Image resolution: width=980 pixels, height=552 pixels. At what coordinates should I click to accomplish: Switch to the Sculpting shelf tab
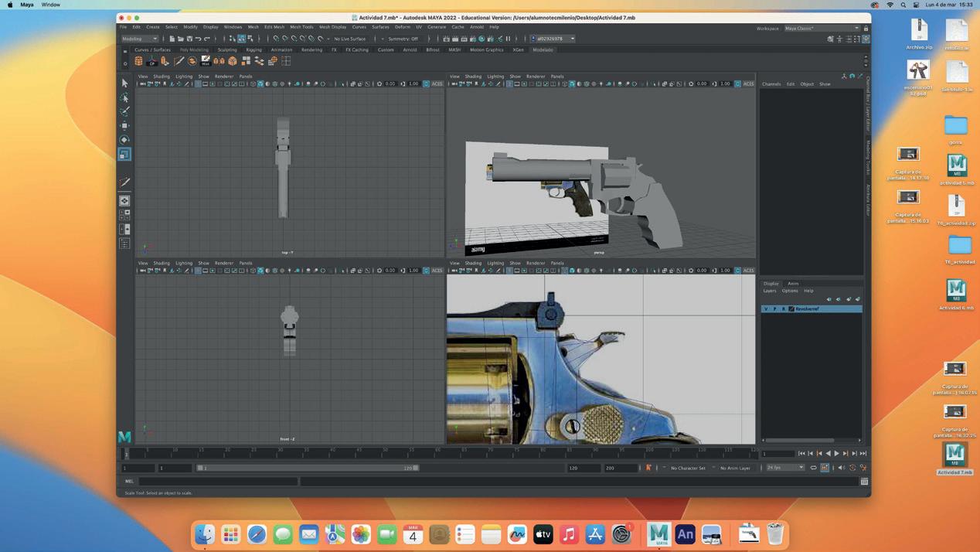point(227,49)
